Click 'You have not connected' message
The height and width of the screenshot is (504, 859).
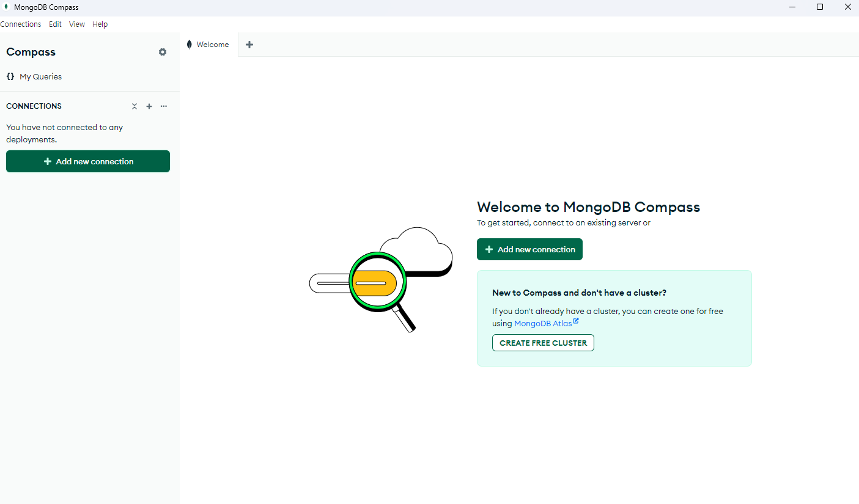pyautogui.click(x=64, y=133)
